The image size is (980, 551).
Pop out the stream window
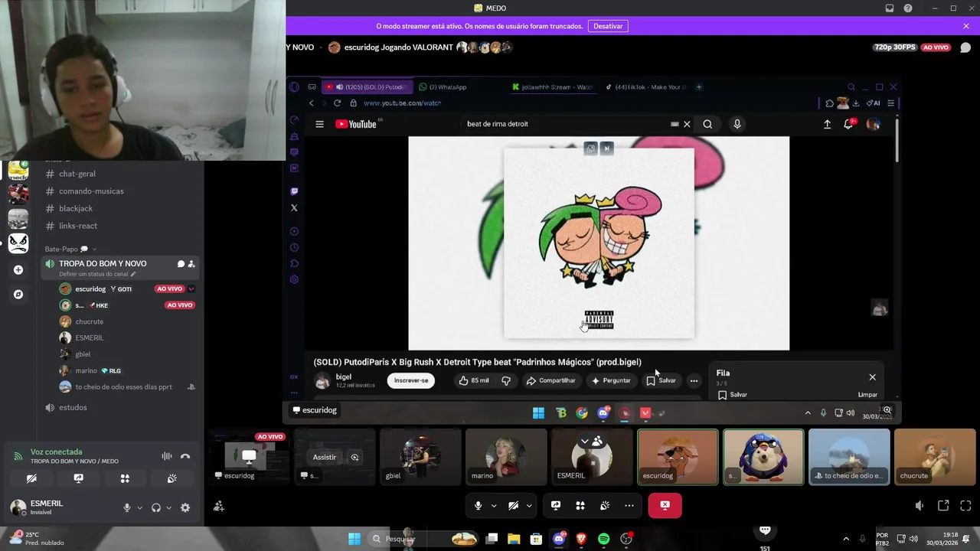pyautogui.click(x=943, y=506)
